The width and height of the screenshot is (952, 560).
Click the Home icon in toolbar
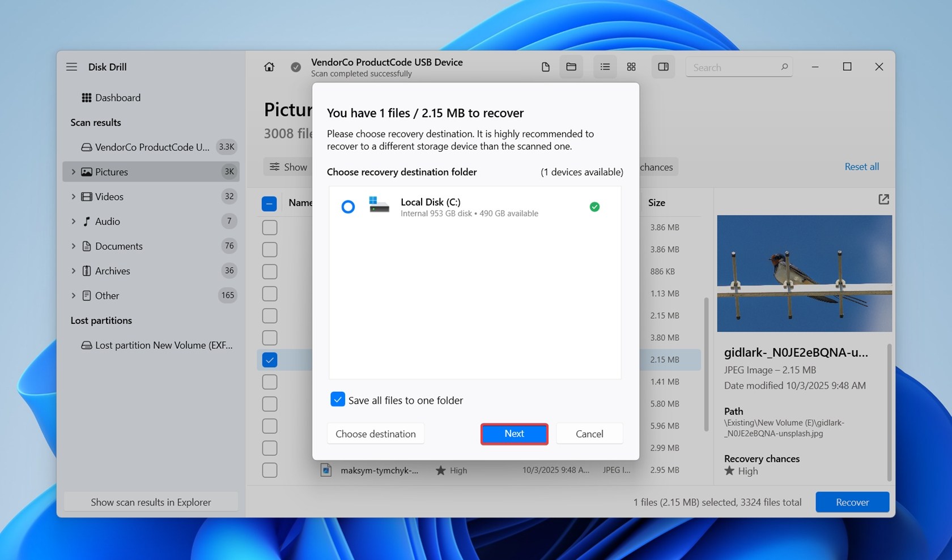pos(269,67)
